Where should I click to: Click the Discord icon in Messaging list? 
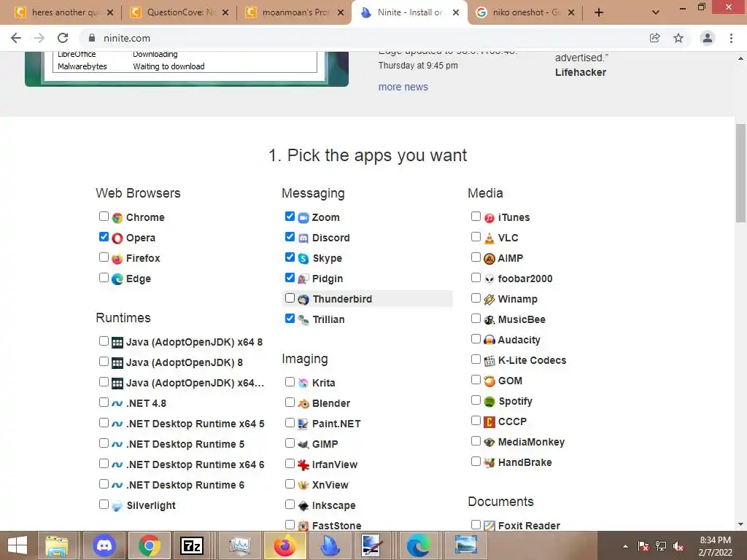[303, 238]
